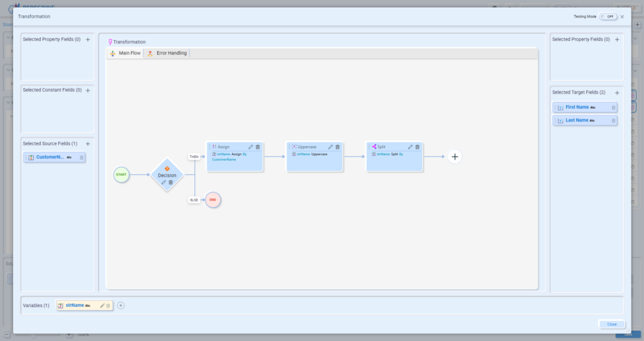This screenshot has width=644, height=341.
Task: Delete the Decision node using trash icon
Action: tap(170, 182)
